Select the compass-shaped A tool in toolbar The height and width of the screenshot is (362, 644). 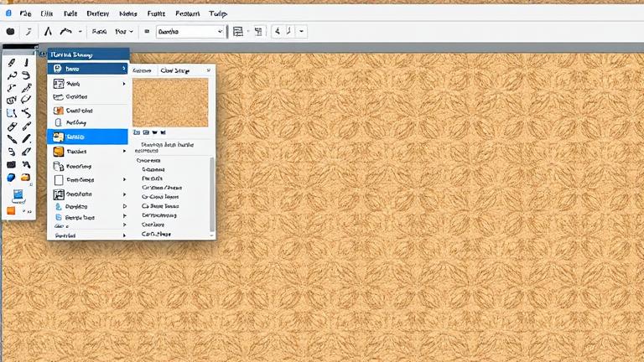[48, 31]
